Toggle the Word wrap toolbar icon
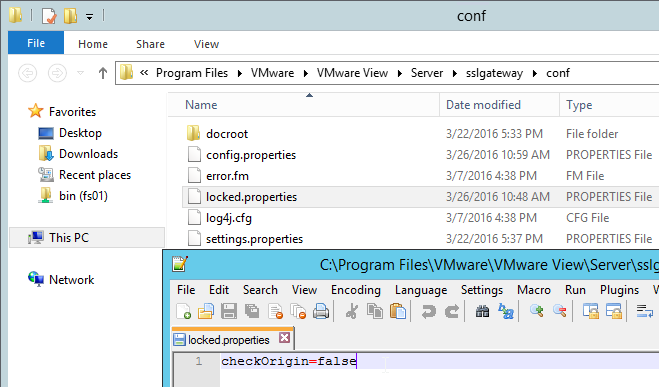The width and height of the screenshot is (659, 387). [645, 312]
